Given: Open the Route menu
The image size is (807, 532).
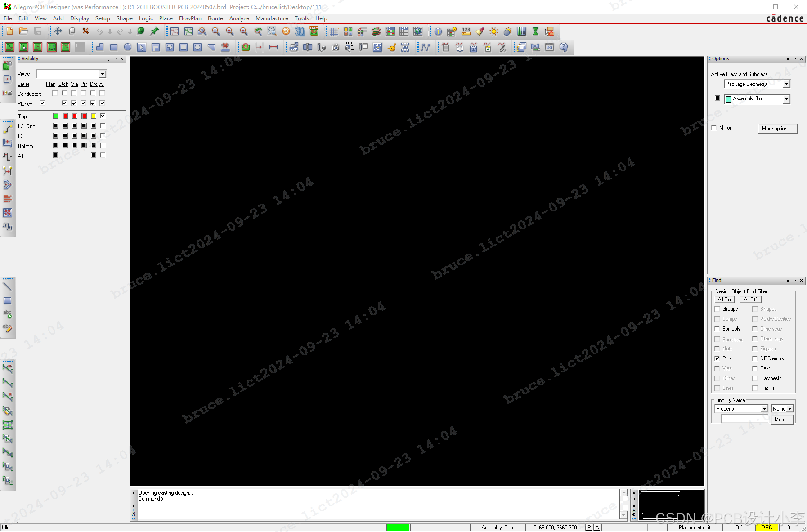Looking at the screenshot, I should tap(215, 18).
